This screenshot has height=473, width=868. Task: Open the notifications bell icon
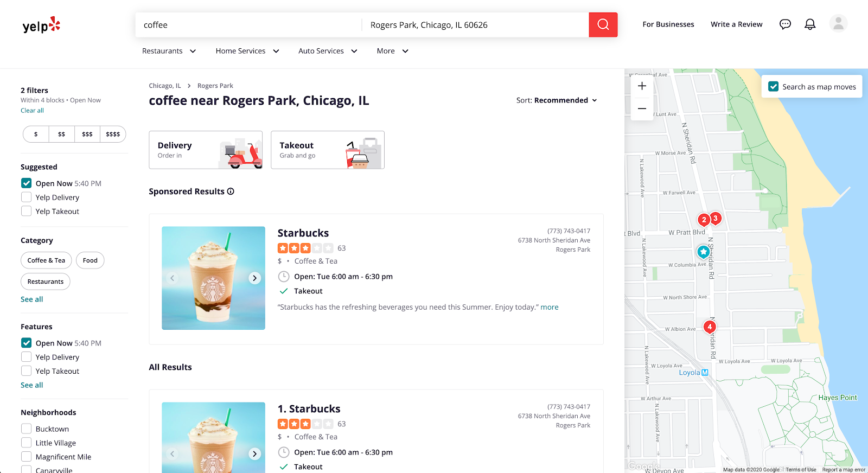[x=810, y=24]
